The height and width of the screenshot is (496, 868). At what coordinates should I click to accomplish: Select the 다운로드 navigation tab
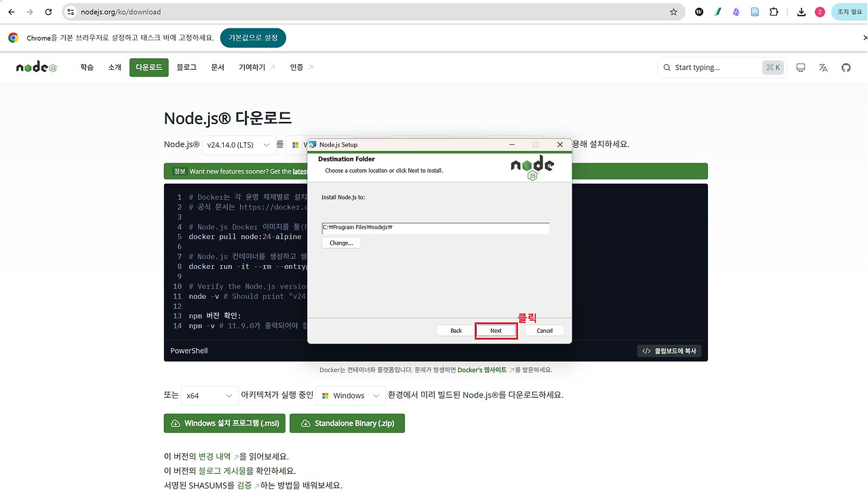(149, 67)
